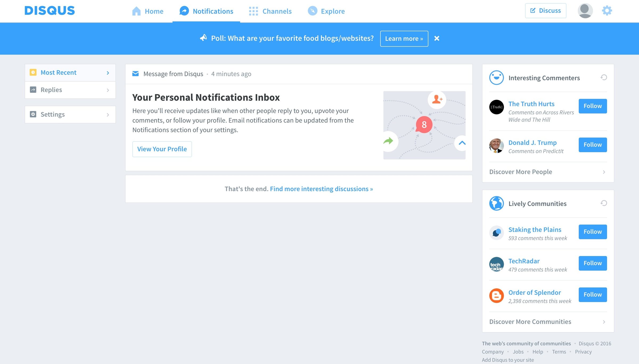The image size is (639, 364).
Task: Expand the Replies chevron
Action: point(108,90)
